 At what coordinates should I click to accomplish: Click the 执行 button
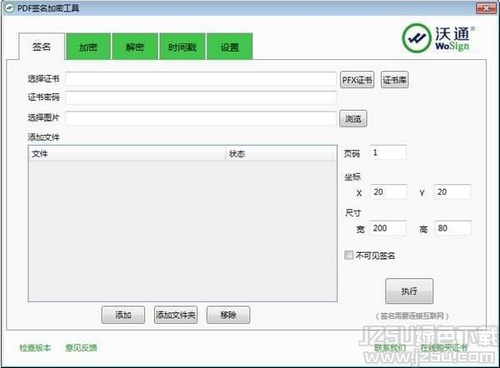409,291
